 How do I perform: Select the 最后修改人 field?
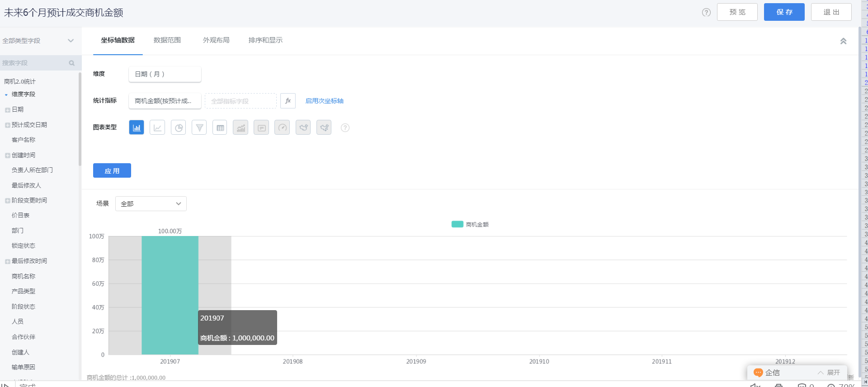[26, 185]
